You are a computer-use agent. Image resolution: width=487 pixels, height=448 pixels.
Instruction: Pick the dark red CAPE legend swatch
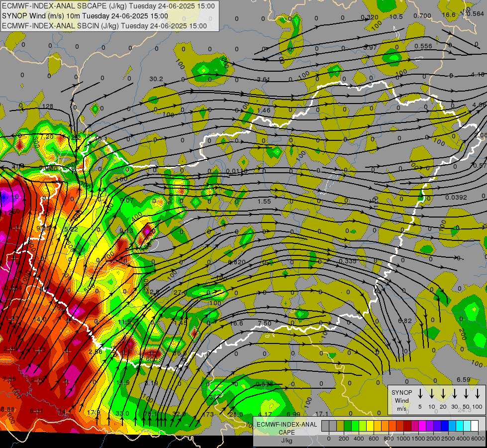point(407,426)
